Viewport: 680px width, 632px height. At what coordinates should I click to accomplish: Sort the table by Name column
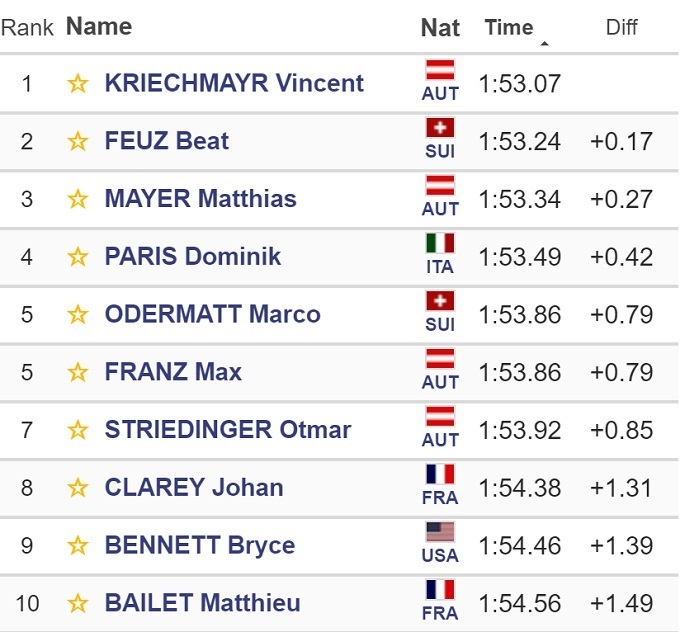click(99, 27)
